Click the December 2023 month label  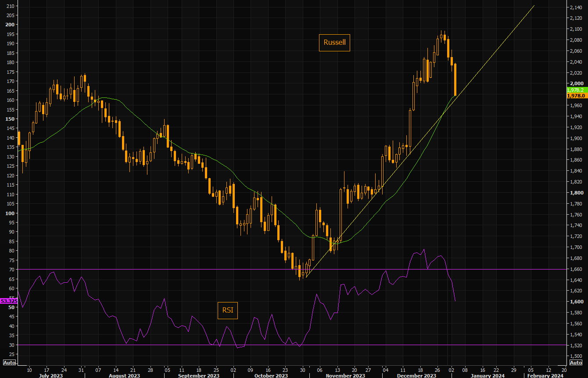417,375
